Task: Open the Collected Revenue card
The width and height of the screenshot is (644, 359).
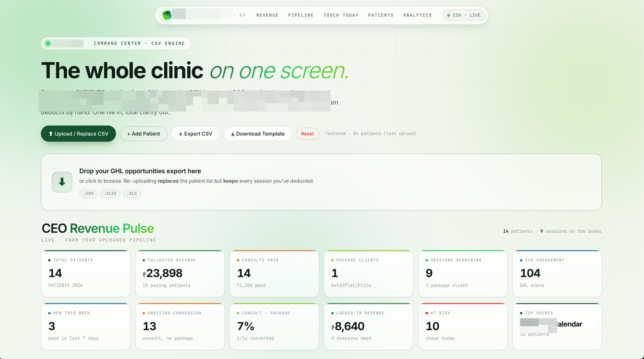Action: [x=180, y=273]
